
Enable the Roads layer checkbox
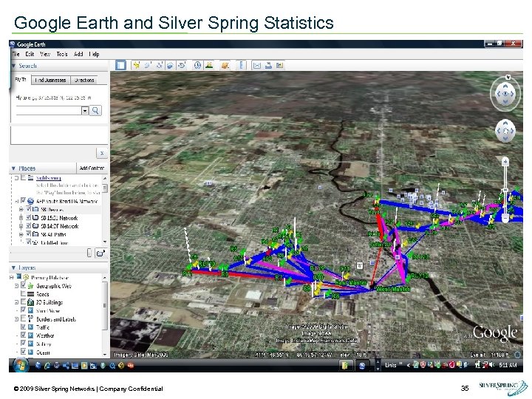23,294
